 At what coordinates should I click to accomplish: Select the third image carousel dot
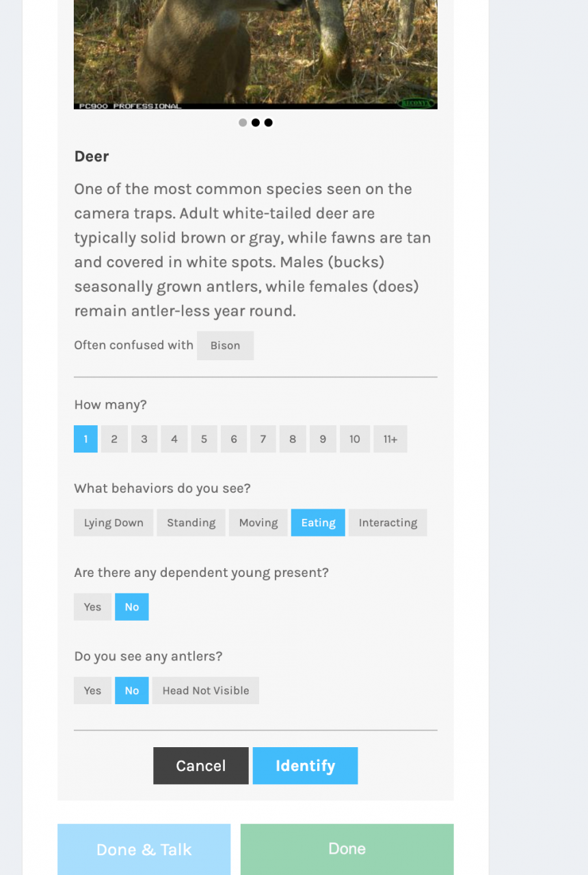[x=269, y=123]
